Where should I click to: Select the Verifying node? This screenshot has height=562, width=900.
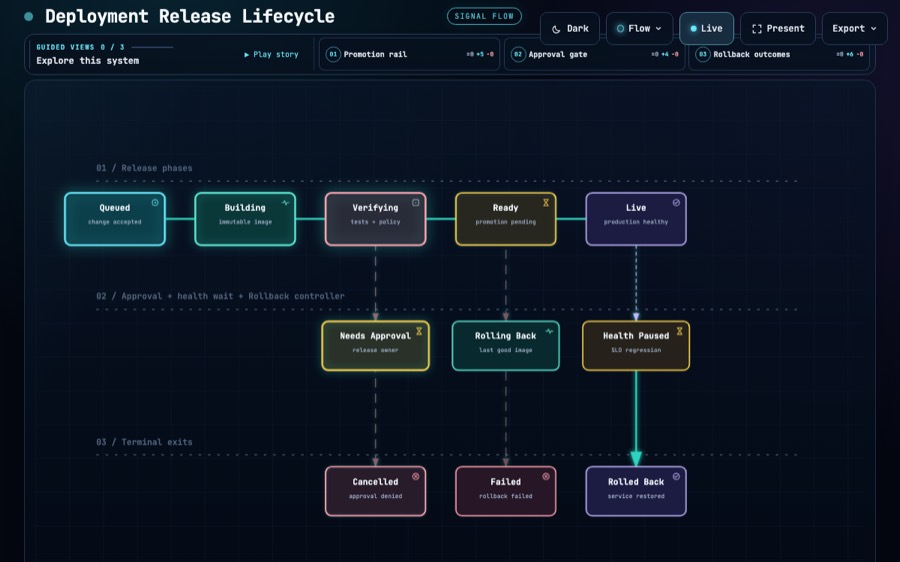tap(375, 219)
